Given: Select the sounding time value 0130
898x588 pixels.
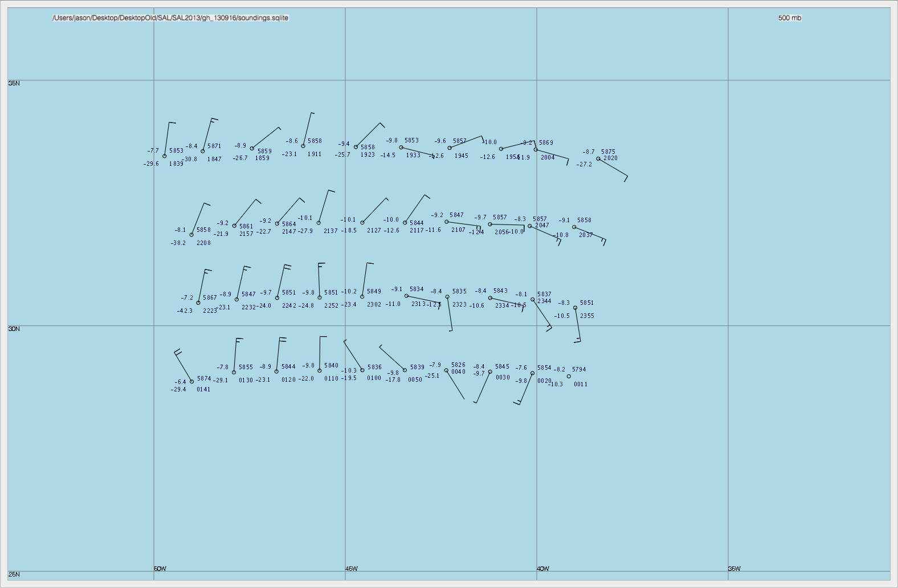Looking at the screenshot, I should point(246,381).
